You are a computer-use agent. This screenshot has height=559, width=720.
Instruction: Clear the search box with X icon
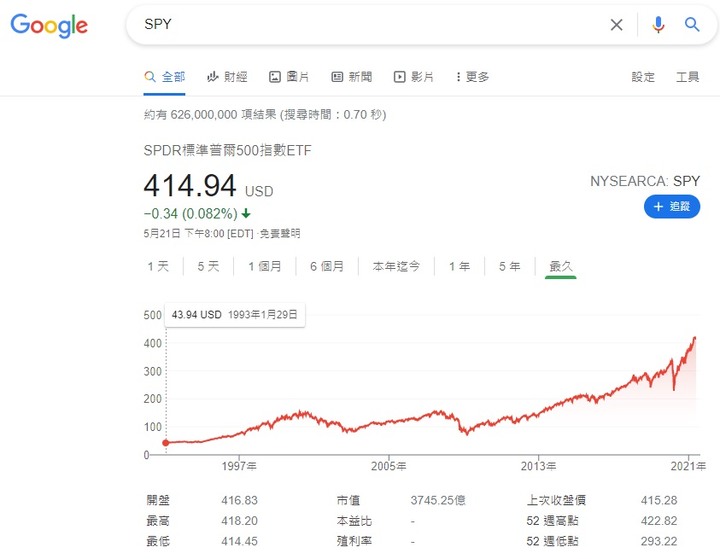coord(616,25)
